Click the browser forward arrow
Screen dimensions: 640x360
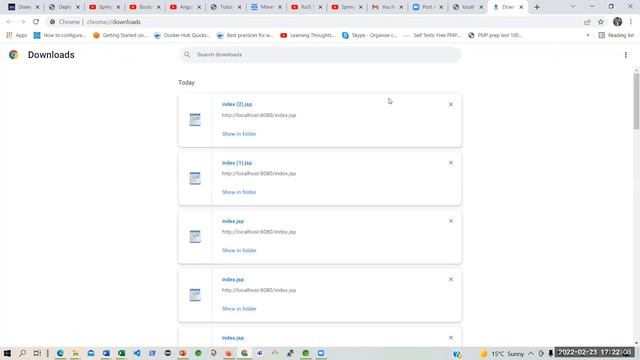point(22,22)
